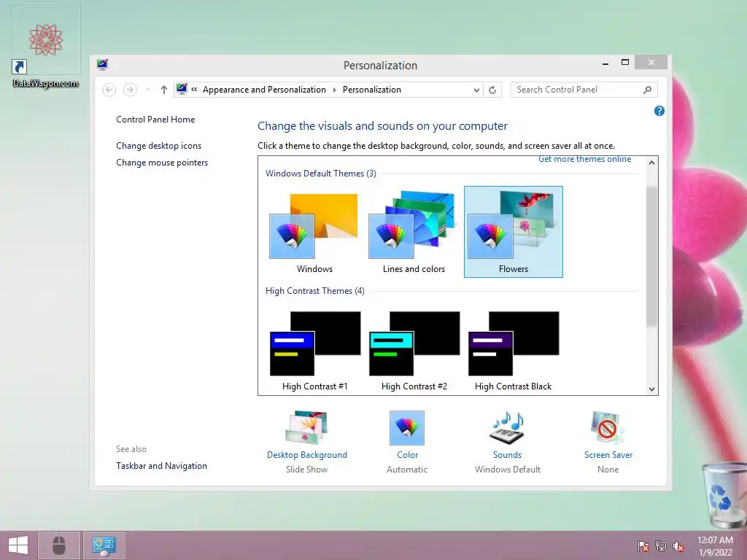Open the Desktop Background icon
The image size is (747, 560).
tap(307, 427)
